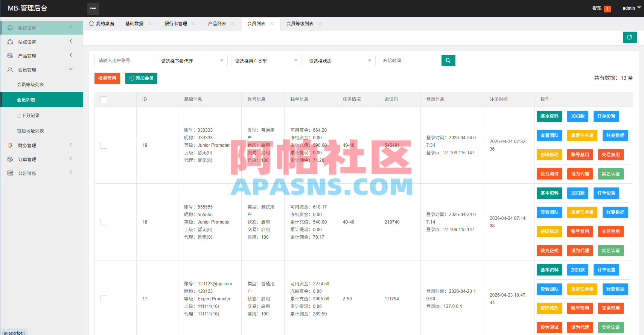Click the 站点设置 sidebar icon
Viewport: 644px width, 335px height.
10,42
